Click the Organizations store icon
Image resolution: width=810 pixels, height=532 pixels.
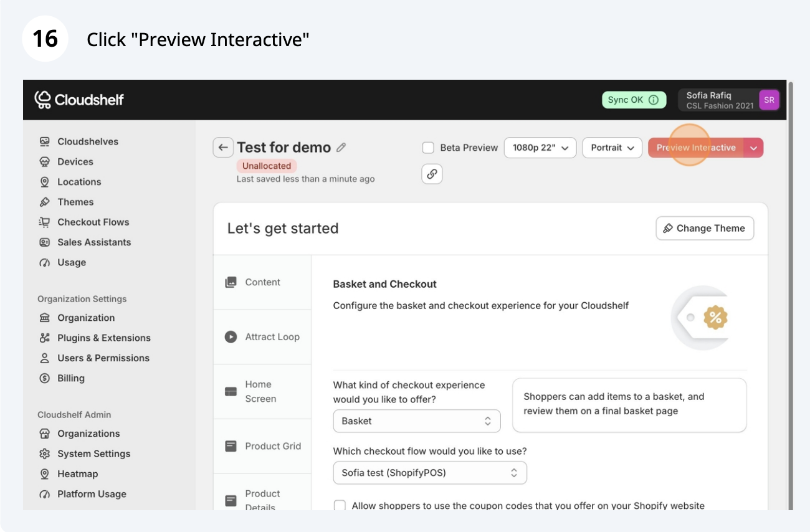[44, 434]
